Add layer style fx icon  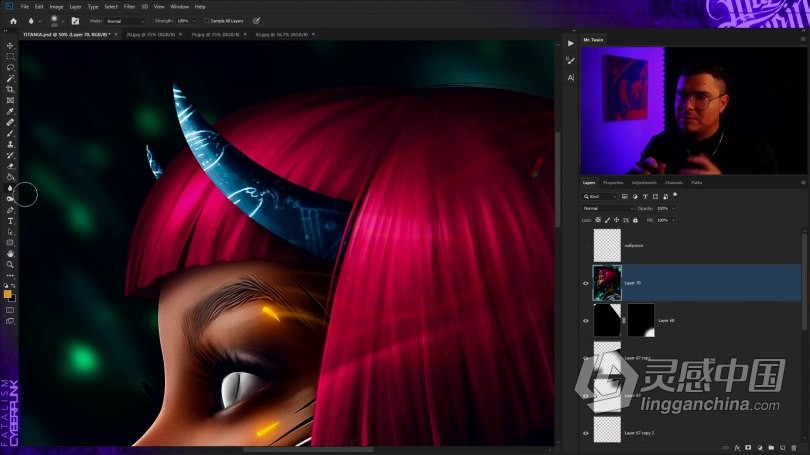737,448
